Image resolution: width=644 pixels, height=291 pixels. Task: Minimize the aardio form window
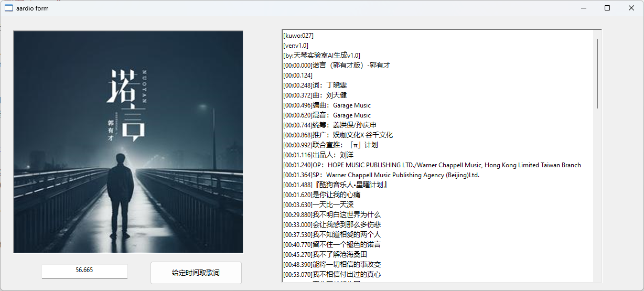(x=583, y=8)
